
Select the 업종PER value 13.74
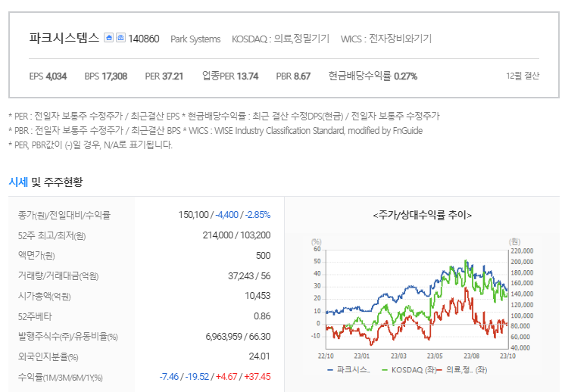pyautogui.click(x=248, y=76)
